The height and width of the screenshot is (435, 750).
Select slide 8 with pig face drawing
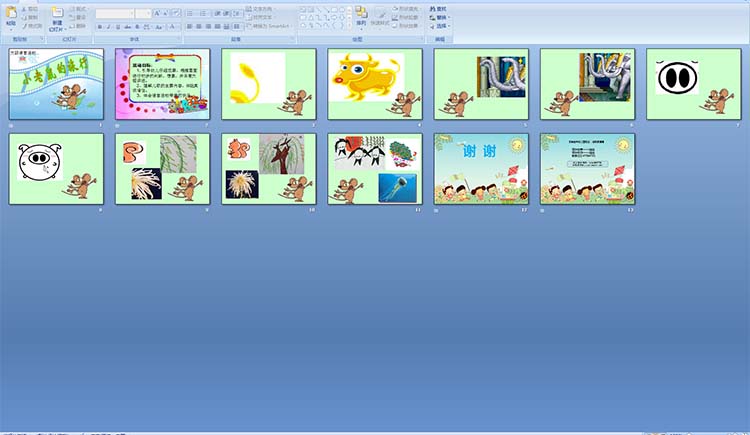[56, 169]
